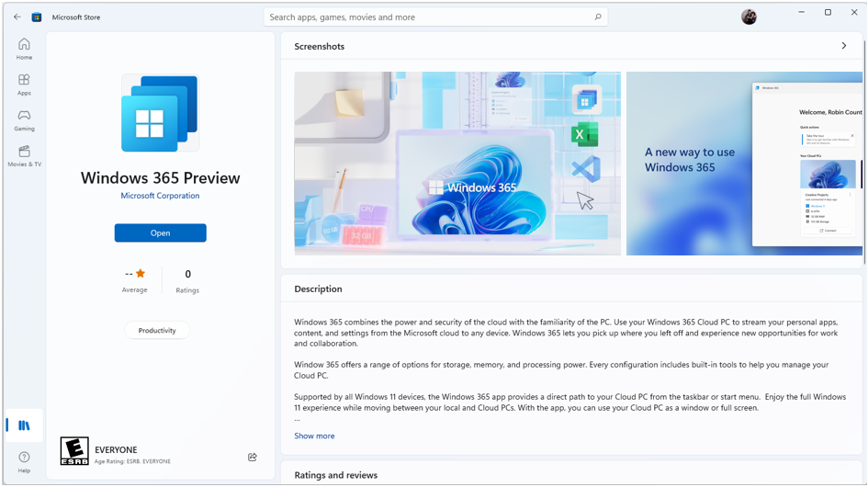Maximize the Microsoft Store window
This screenshot has height=487, width=868.
point(828,12)
